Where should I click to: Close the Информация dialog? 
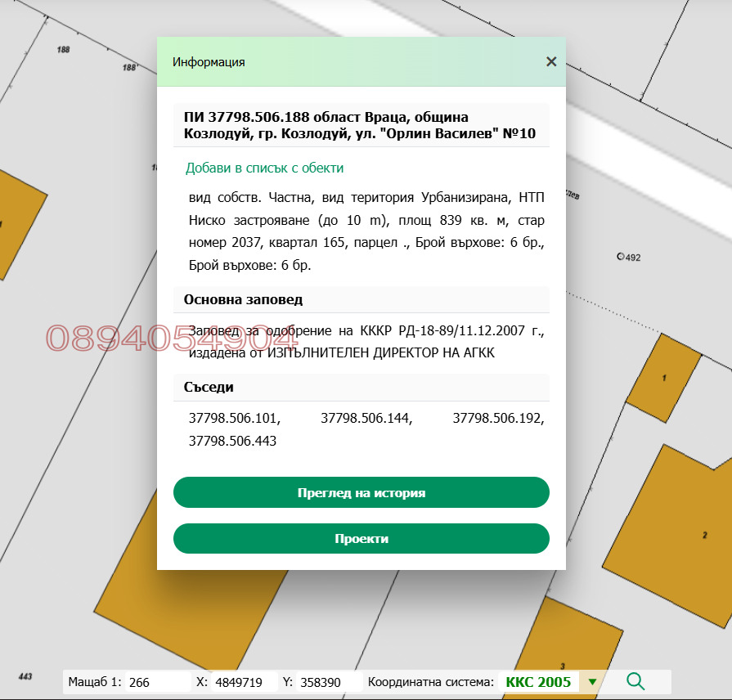[550, 61]
